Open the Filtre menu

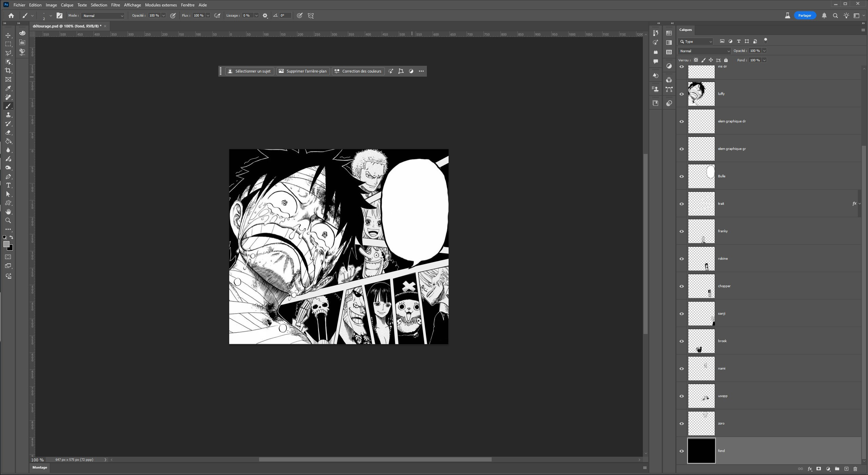click(116, 5)
